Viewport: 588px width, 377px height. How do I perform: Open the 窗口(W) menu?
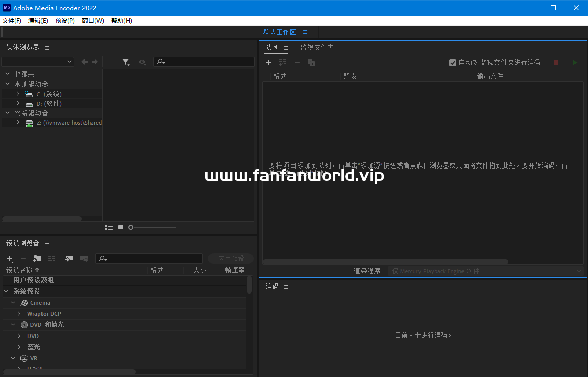point(93,21)
